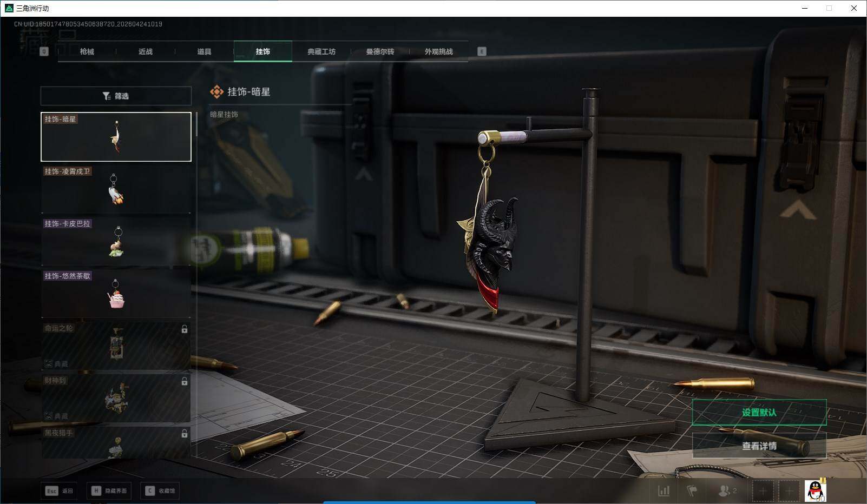Open the bar chart statistics icon
The width and height of the screenshot is (867, 504).
tap(664, 491)
